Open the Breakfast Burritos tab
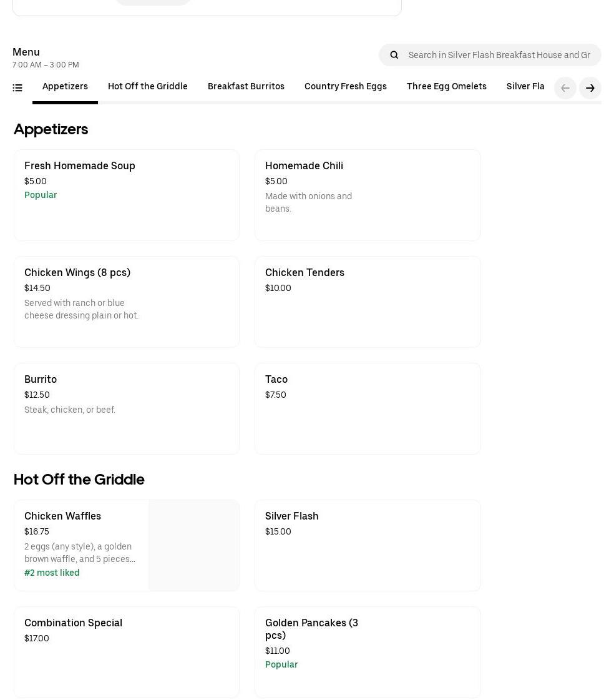The width and height of the screenshot is (614, 700). 246,87
